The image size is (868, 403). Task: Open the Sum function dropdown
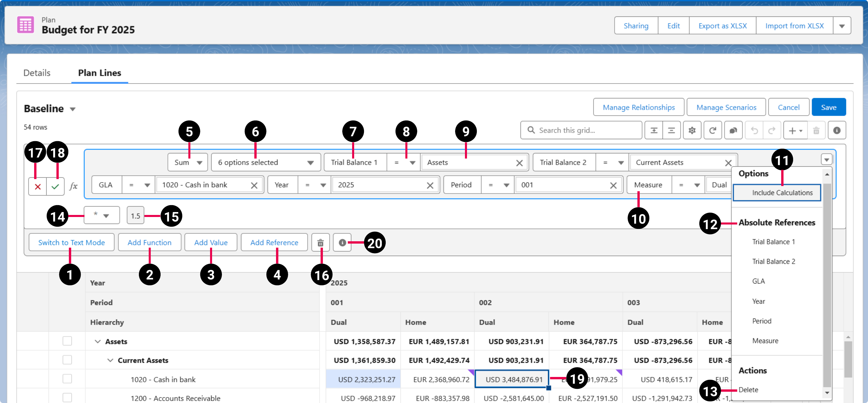click(x=187, y=162)
